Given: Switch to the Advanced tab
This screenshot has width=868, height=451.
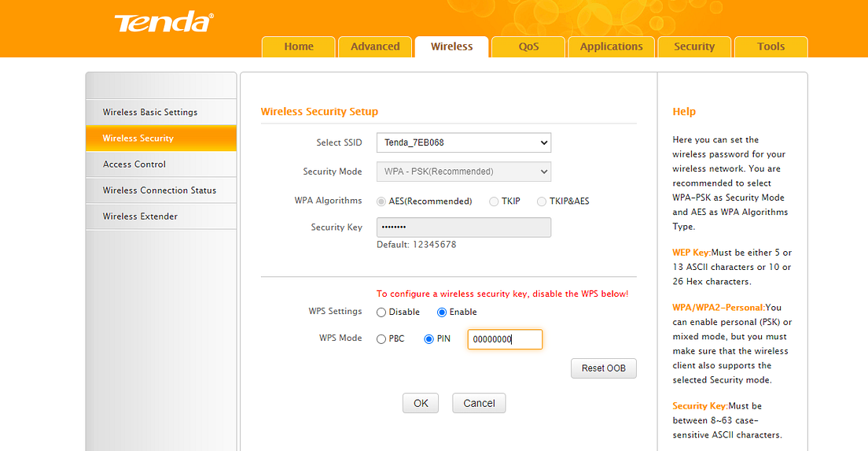Looking at the screenshot, I should coord(375,46).
